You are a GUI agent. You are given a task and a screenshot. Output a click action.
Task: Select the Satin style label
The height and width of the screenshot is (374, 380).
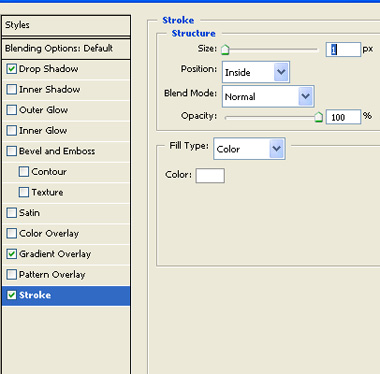coord(29,213)
